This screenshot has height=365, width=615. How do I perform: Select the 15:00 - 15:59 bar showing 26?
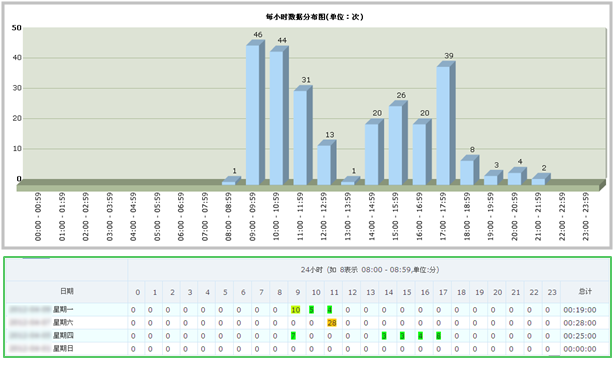point(398,143)
